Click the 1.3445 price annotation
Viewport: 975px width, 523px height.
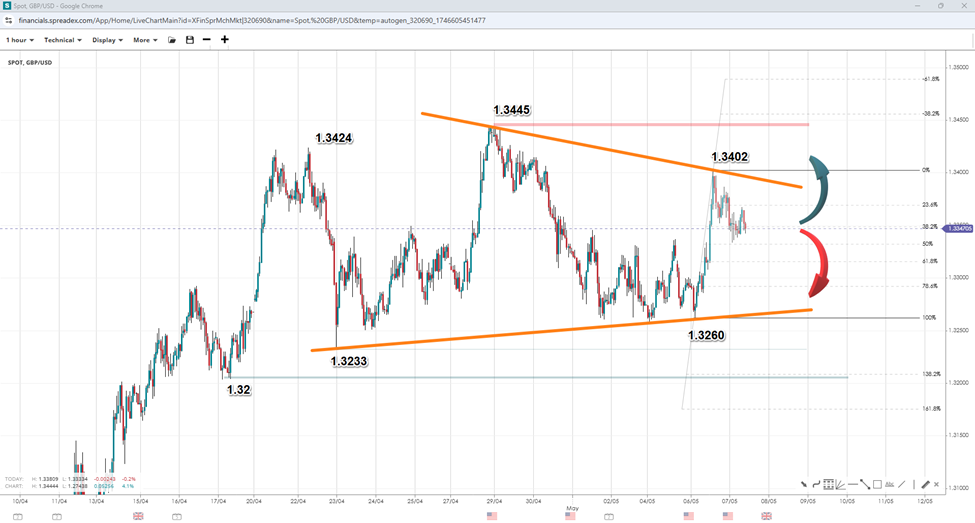[x=511, y=108]
